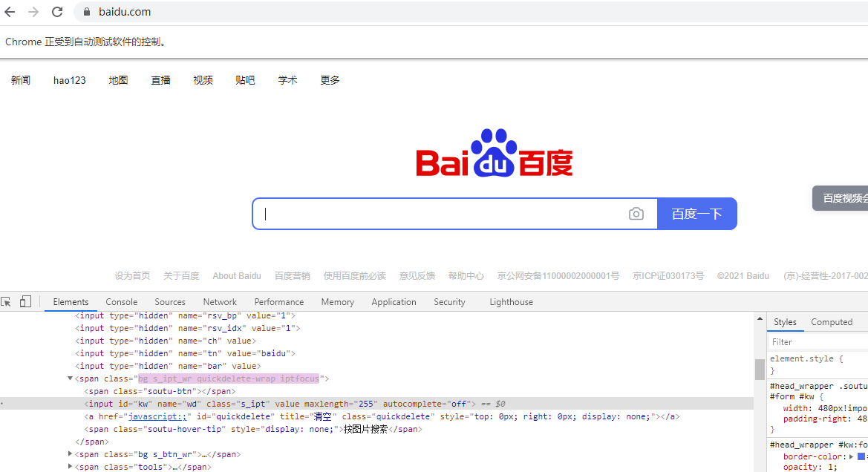Select the hidden input name tn row

[376, 353]
